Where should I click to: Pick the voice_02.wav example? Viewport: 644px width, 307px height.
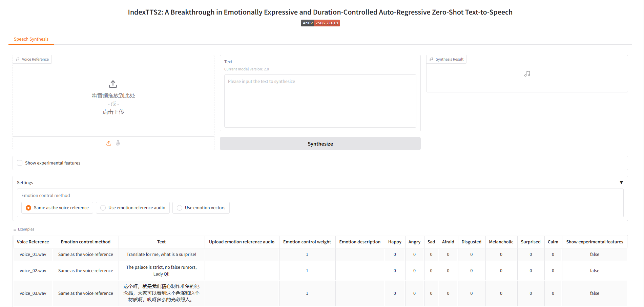point(33,271)
